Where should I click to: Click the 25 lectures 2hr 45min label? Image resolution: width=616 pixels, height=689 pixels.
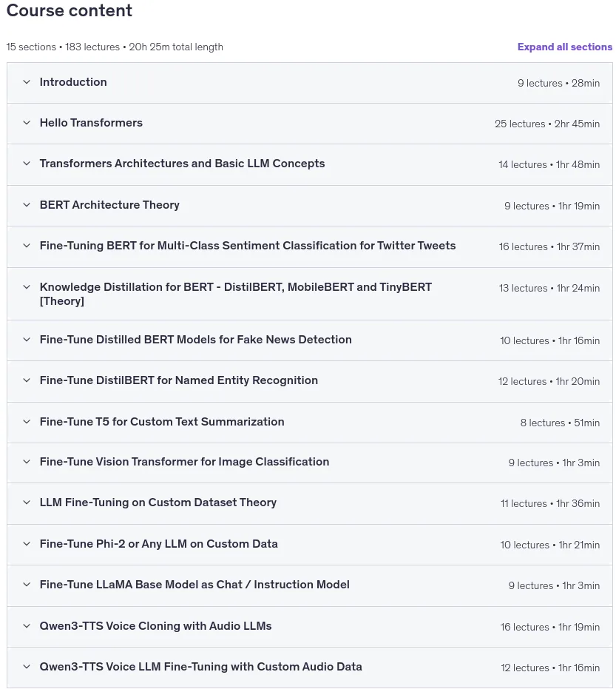547,124
